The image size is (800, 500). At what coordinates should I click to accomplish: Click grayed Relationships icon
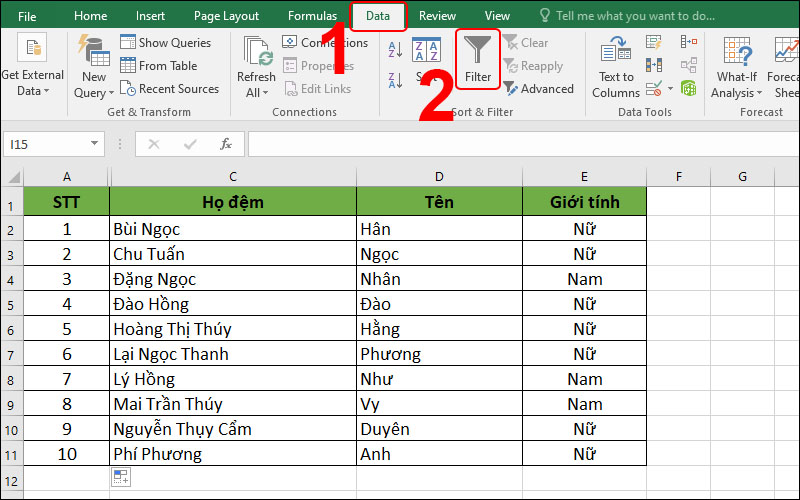tap(688, 65)
